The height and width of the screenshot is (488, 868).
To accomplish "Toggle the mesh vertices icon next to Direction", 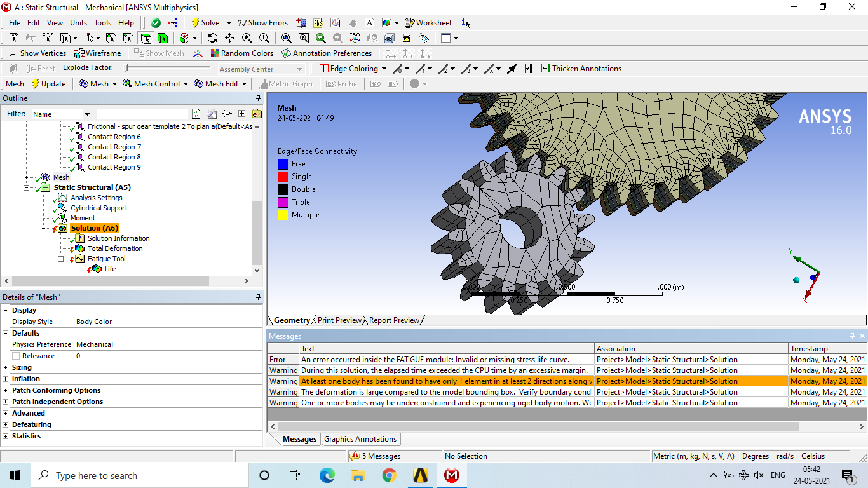I will click(x=528, y=69).
